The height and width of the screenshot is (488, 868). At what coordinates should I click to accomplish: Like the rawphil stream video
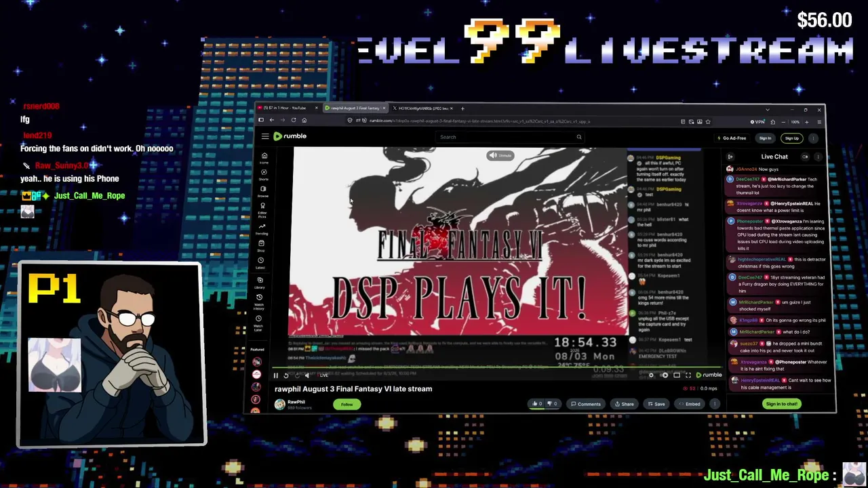(x=537, y=404)
